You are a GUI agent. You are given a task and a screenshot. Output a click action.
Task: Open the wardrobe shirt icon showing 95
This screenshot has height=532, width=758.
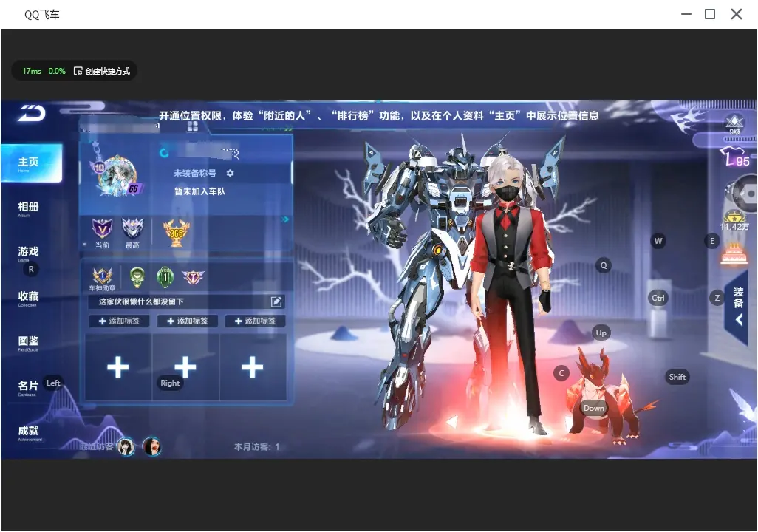point(734,157)
